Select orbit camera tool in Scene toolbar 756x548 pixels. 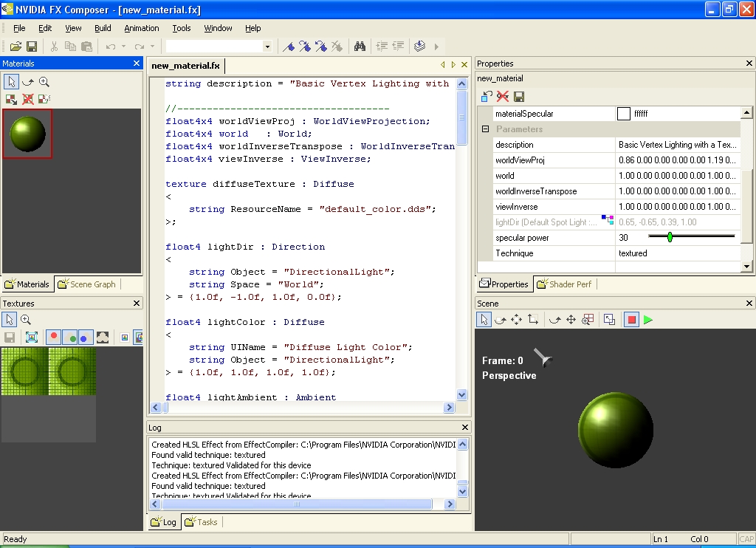coord(555,320)
